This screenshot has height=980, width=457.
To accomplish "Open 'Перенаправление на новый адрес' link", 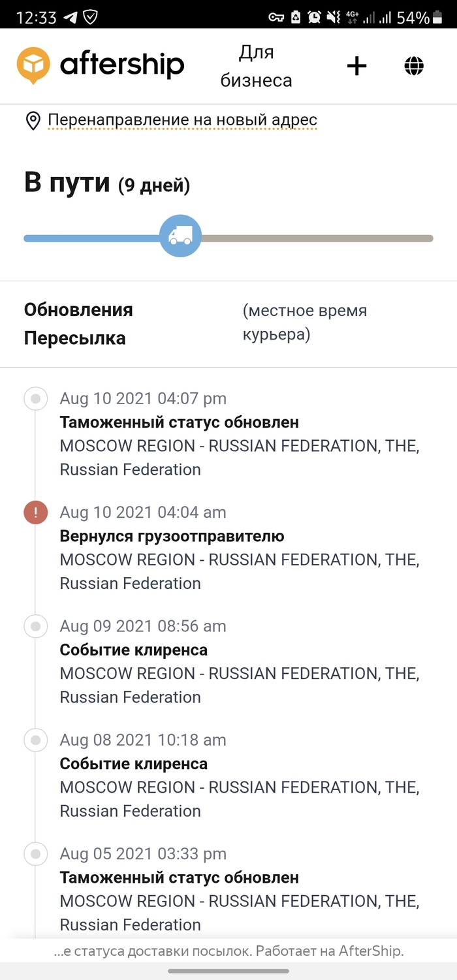I will click(183, 120).
